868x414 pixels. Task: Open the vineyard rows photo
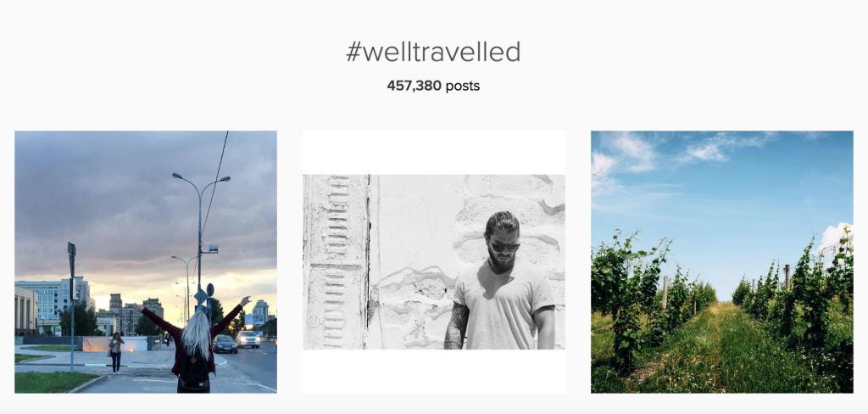pos(722,261)
